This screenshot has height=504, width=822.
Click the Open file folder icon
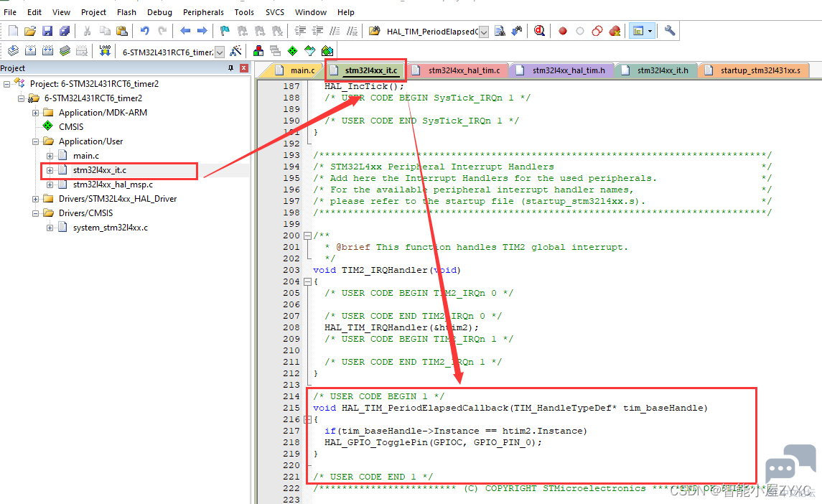pos(30,31)
